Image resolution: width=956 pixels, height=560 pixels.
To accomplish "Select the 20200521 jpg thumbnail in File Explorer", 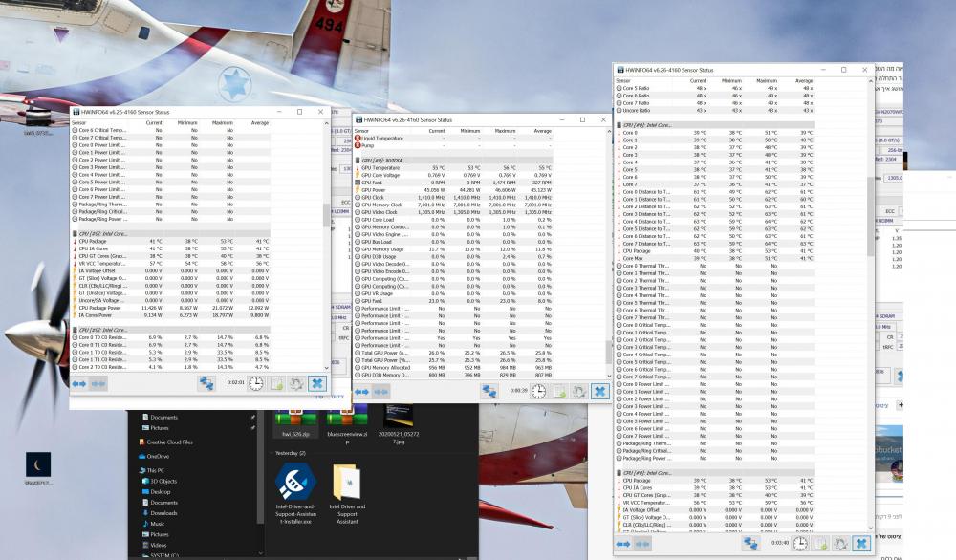I will 399,424.
